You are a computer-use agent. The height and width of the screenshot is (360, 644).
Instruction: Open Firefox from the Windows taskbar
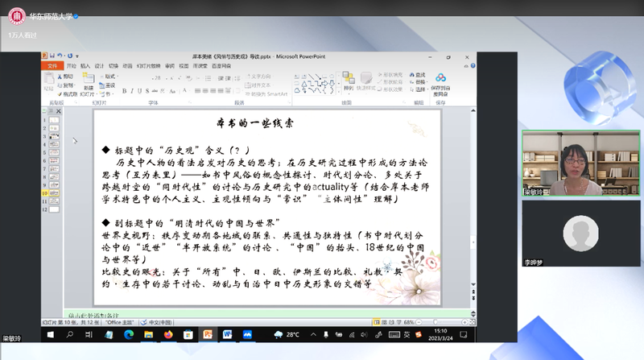168,333
